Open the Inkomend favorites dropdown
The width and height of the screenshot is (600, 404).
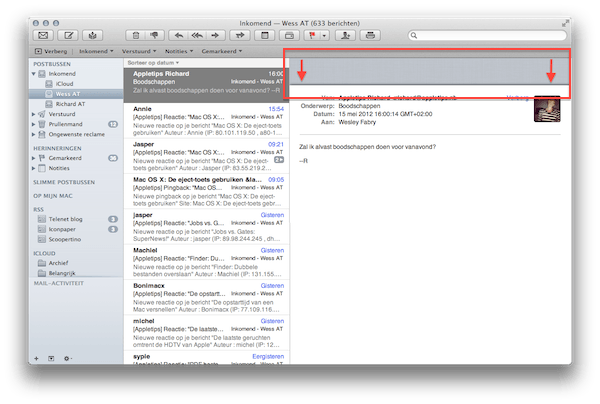(x=96, y=51)
